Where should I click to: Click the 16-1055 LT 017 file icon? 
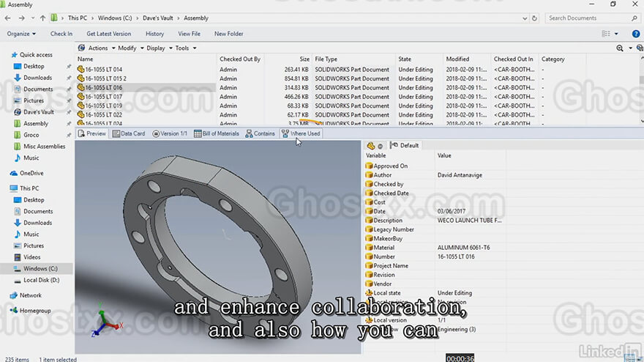coord(80,97)
